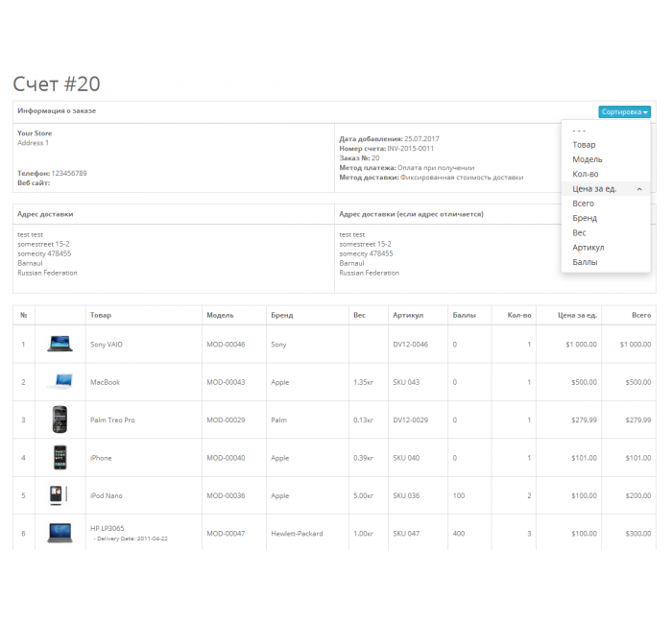672x624 pixels.
Task: Click the Цена за ед. table header
Action: pos(577,315)
